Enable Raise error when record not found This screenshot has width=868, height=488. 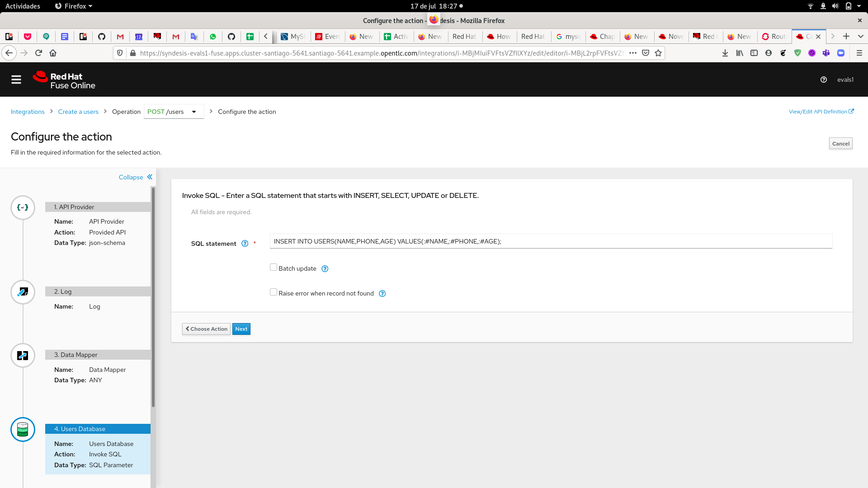(273, 292)
